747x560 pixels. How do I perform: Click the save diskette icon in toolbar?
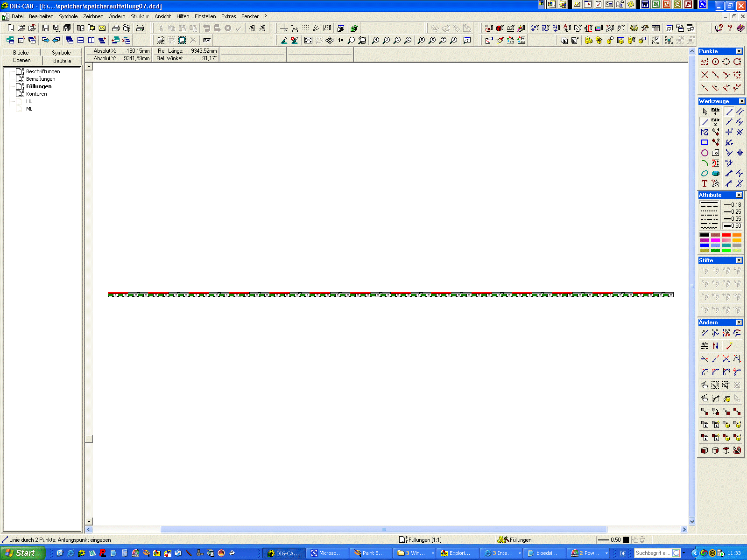tap(45, 28)
